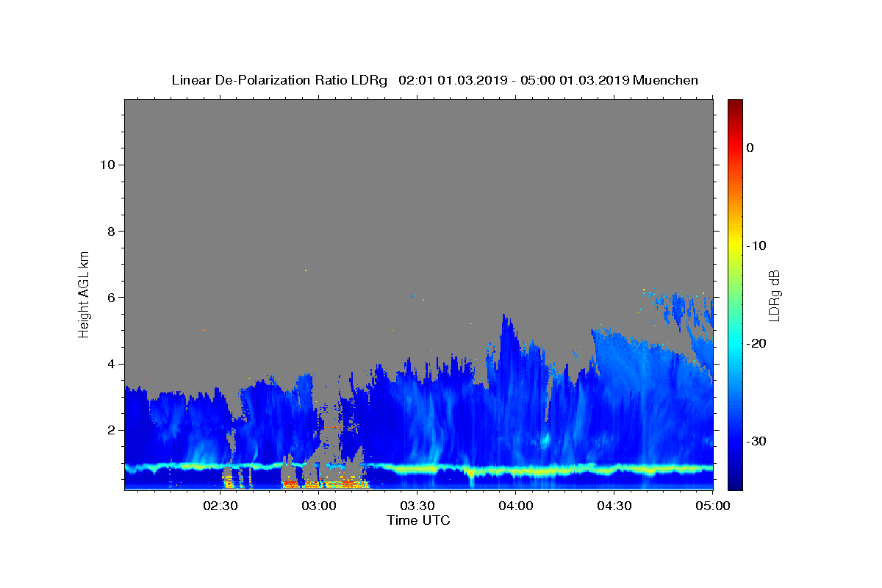The width and height of the screenshot is (882, 588).
Task: Click the height tick label 2
Action: tap(110, 430)
